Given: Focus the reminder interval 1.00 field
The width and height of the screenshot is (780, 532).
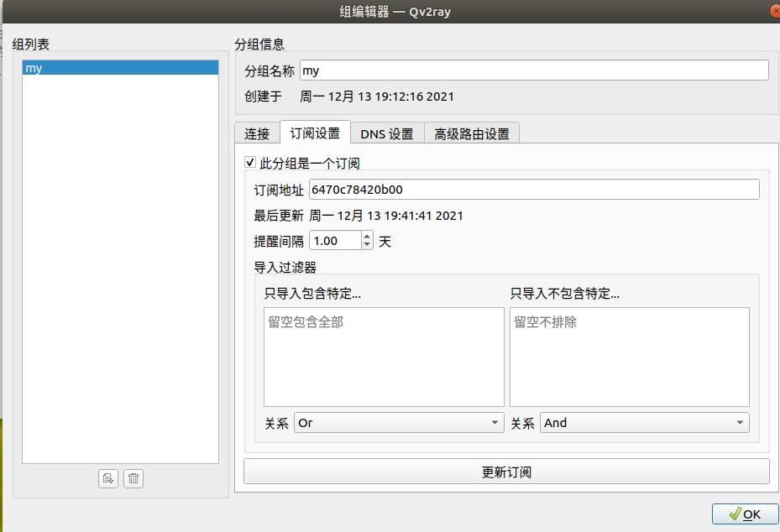Looking at the screenshot, I should coord(335,241).
